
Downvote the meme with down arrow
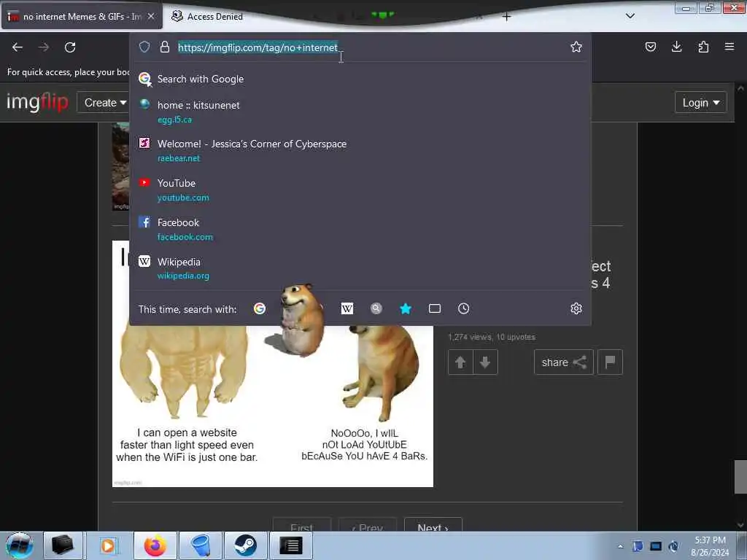click(x=485, y=362)
